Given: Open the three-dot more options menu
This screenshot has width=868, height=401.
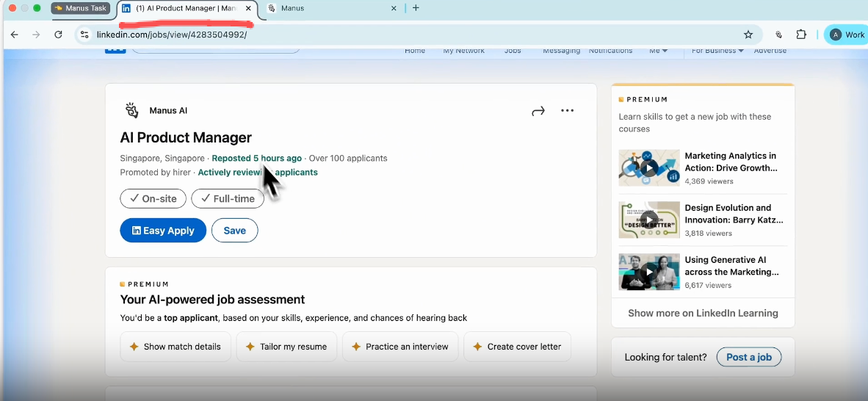Looking at the screenshot, I should 568,110.
